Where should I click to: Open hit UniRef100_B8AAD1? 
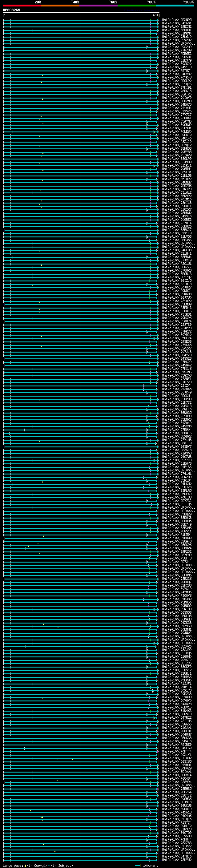point(177,30)
